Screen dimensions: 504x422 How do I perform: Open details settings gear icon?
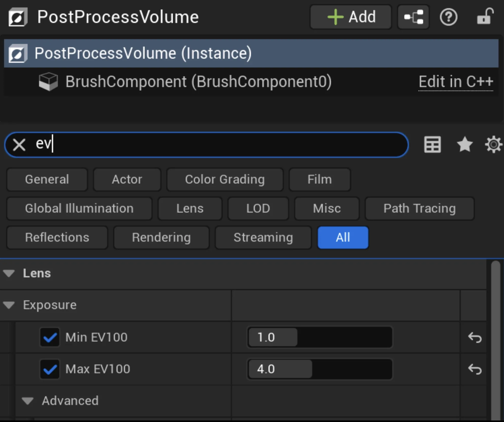494,145
